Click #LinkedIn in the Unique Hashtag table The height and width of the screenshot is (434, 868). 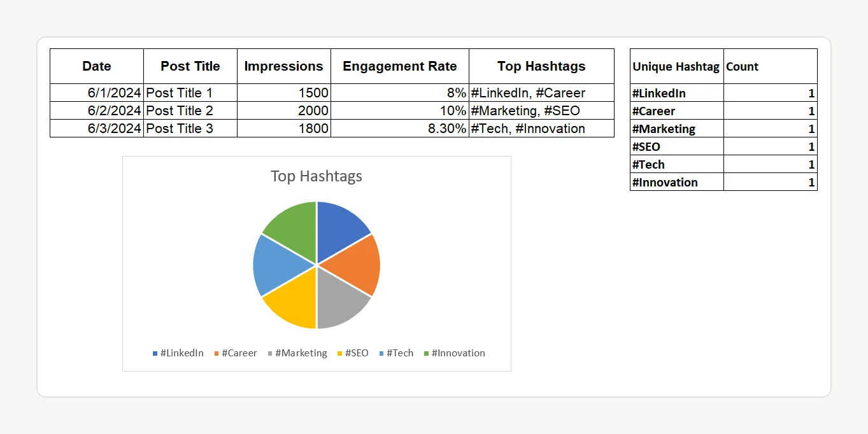coord(677,93)
